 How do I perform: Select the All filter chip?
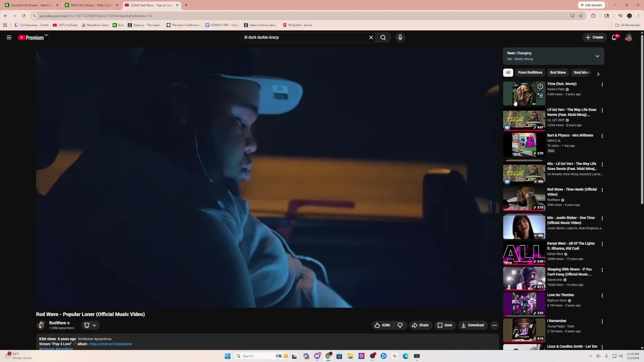click(x=508, y=72)
